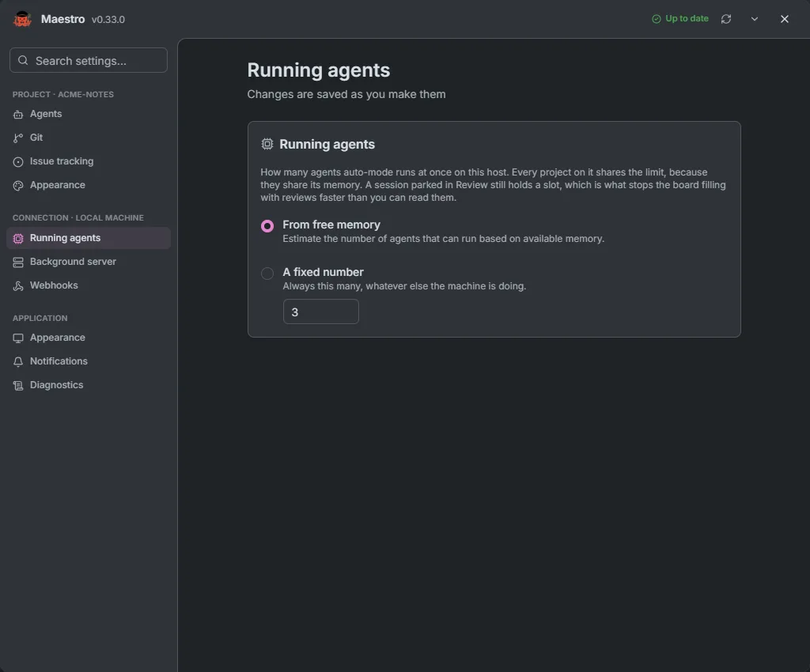Click the large Running agents page heading

[x=318, y=70]
